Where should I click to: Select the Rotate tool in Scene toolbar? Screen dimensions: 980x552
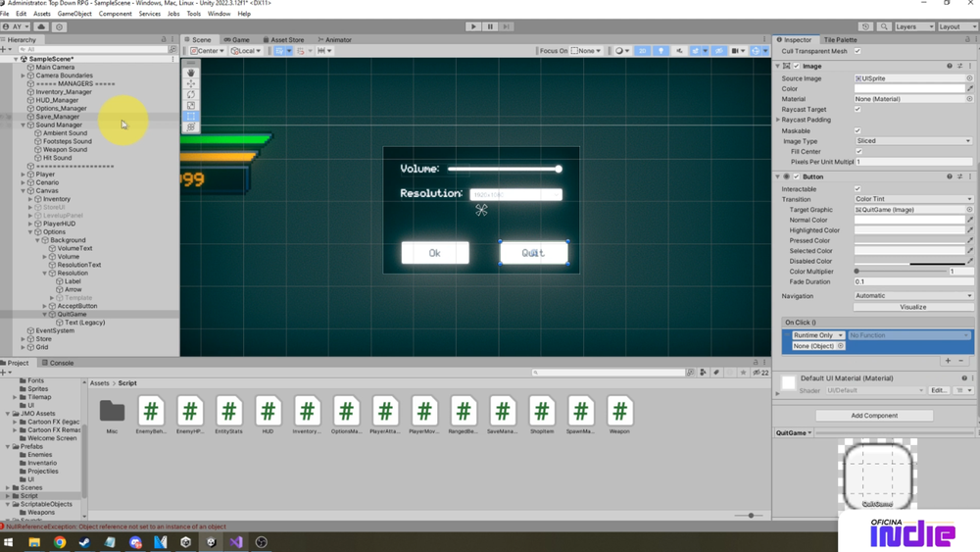[191, 94]
